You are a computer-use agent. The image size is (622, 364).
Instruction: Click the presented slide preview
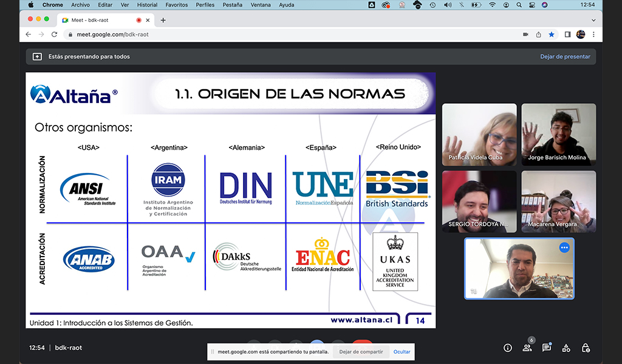230,200
